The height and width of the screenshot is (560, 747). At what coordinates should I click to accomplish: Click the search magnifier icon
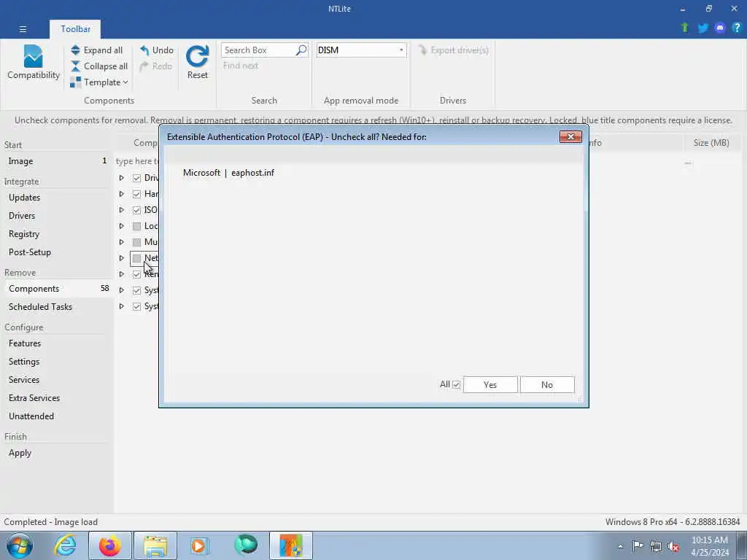pyautogui.click(x=301, y=50)
